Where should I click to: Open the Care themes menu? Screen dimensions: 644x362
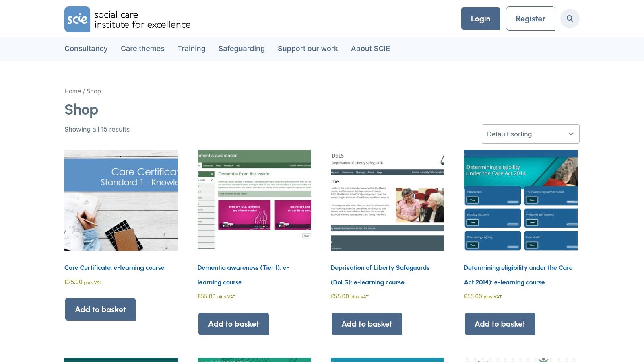click(x=142, y=49)
